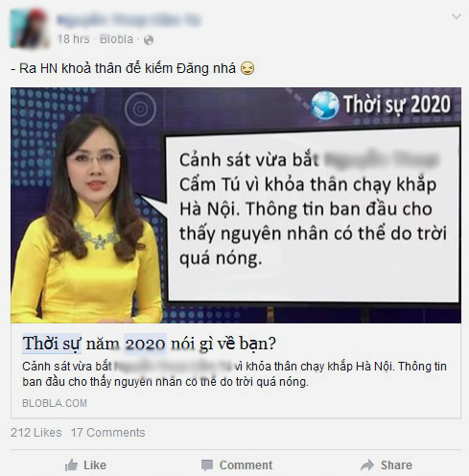This screenshot has width=469, height=476.
Task: Click the headline Thời sự năm 2020 nói gì về bạn?
Action: 149,344
